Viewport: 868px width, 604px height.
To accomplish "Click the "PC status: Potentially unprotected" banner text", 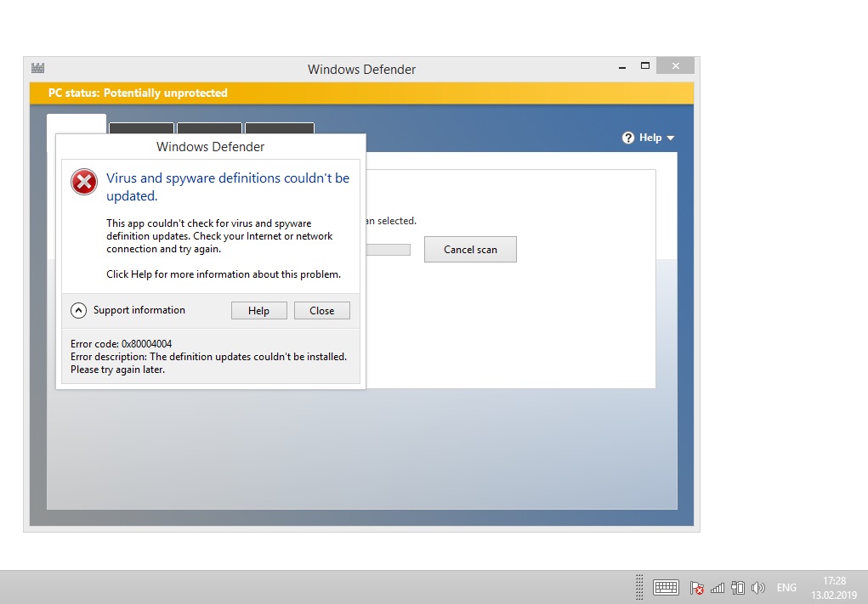I will point(138,93).
